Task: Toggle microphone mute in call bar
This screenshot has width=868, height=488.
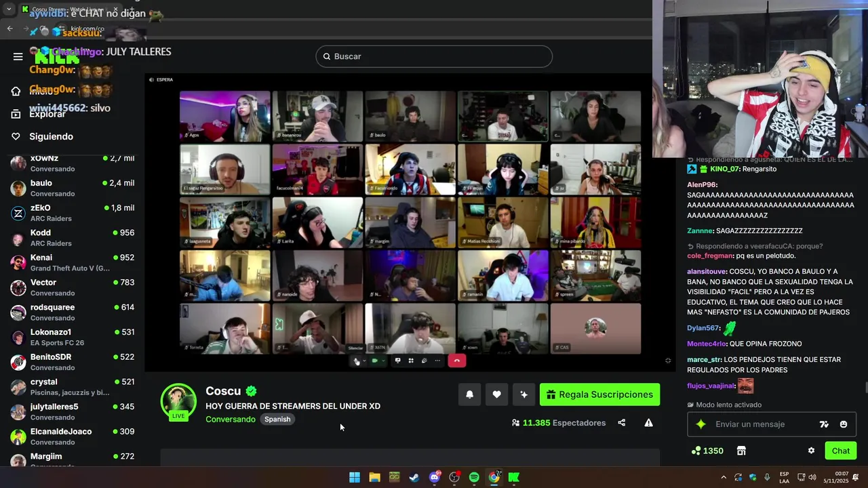Action: [356, 361]
